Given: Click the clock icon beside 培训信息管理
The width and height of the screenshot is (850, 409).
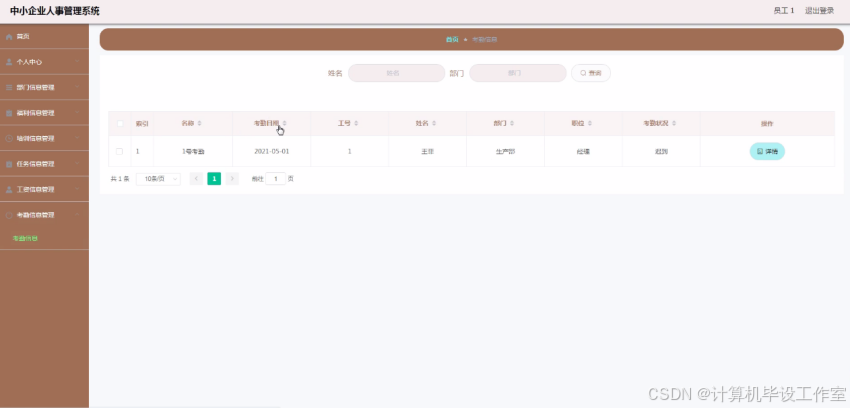Looking at the screenshot, I should (x=9, y=138).
